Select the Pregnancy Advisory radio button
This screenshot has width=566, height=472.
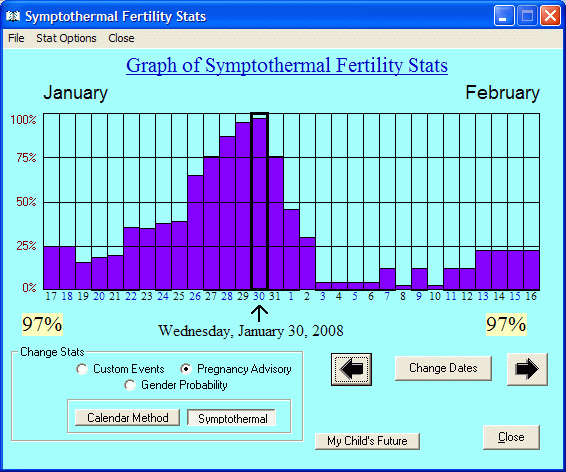186,369
